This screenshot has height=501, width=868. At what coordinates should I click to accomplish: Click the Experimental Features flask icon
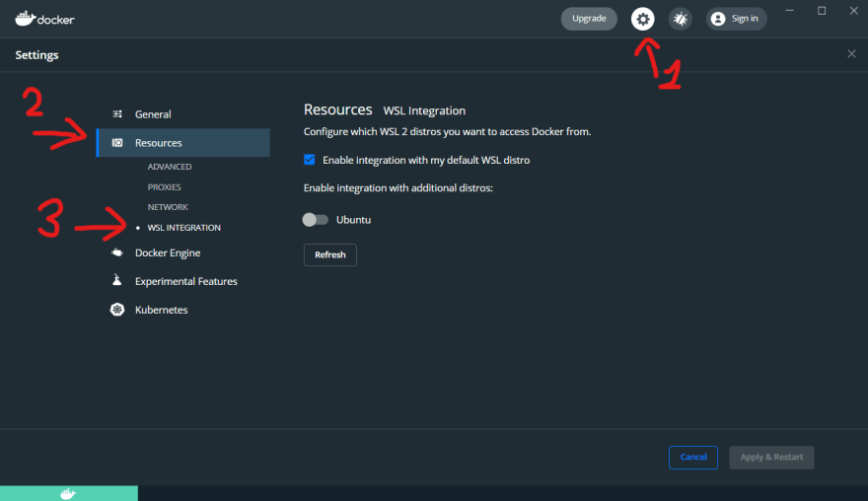pos(116,280)
